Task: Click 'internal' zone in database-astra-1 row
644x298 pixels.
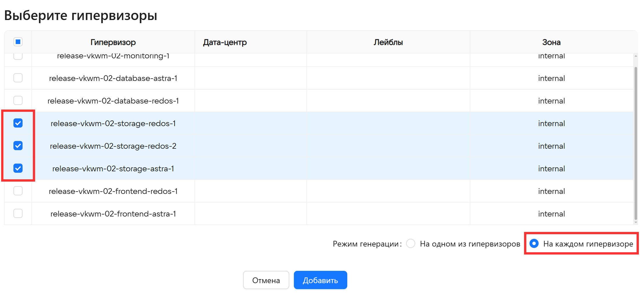Action: click(551, 78)
